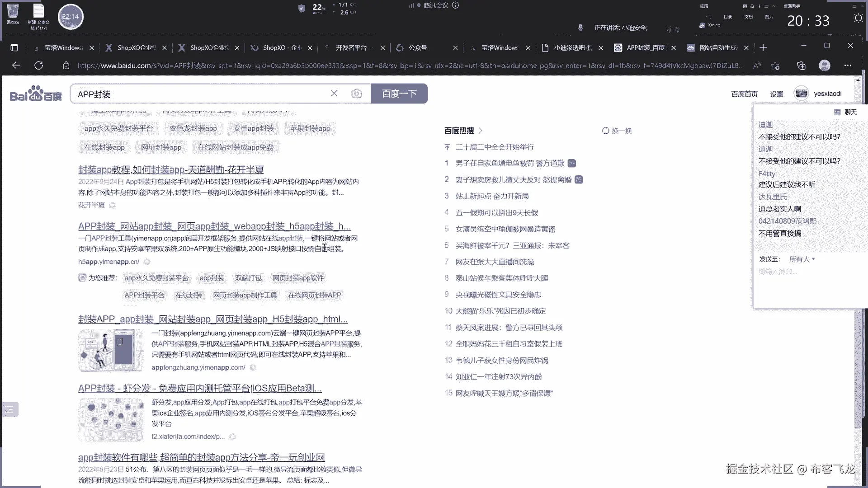868x488 pixels.
Task: Click the camera image search icon
Action: [x=357, y=94]
